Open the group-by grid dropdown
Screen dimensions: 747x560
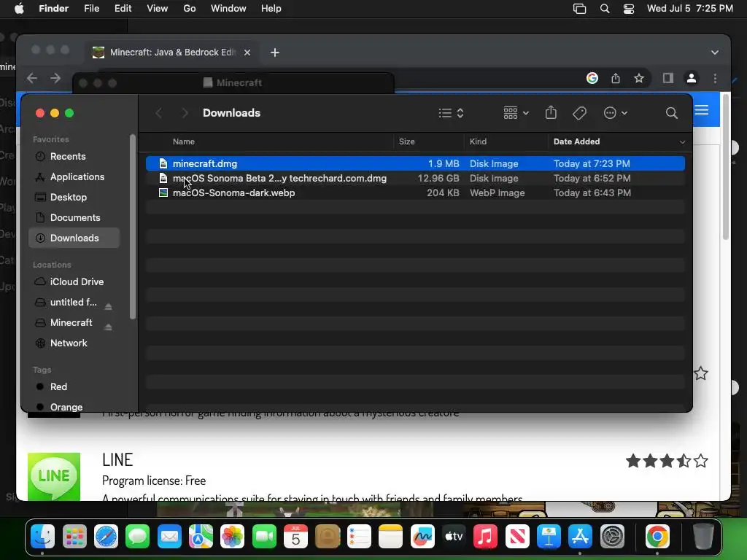[x=516, y=113]
